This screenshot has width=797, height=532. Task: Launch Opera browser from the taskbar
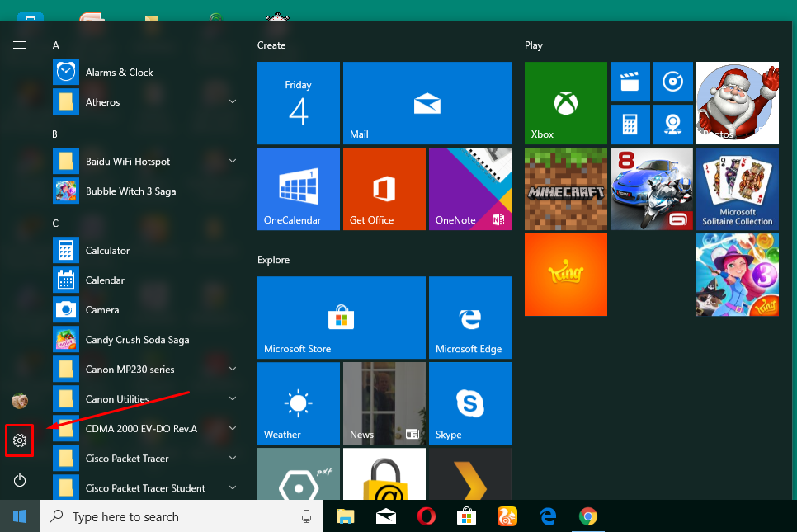pos(427,516)
